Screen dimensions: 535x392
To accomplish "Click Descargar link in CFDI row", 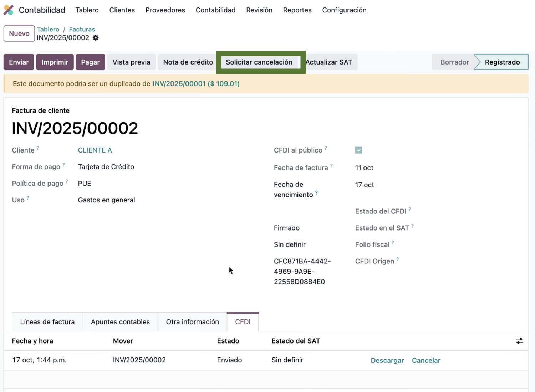I will point(387,360).
